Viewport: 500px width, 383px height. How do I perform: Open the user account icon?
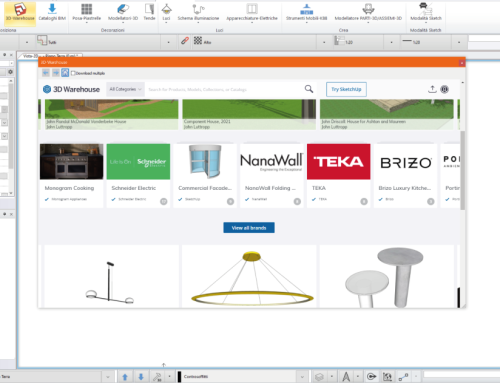[444, 89]
